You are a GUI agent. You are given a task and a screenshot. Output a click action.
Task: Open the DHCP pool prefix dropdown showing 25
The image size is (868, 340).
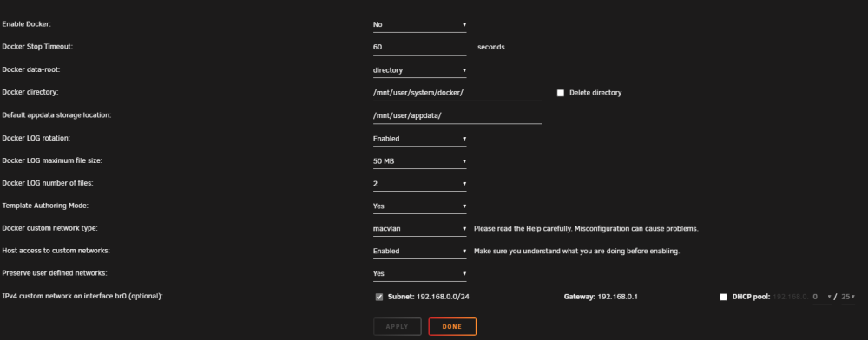tap(847, 297)
